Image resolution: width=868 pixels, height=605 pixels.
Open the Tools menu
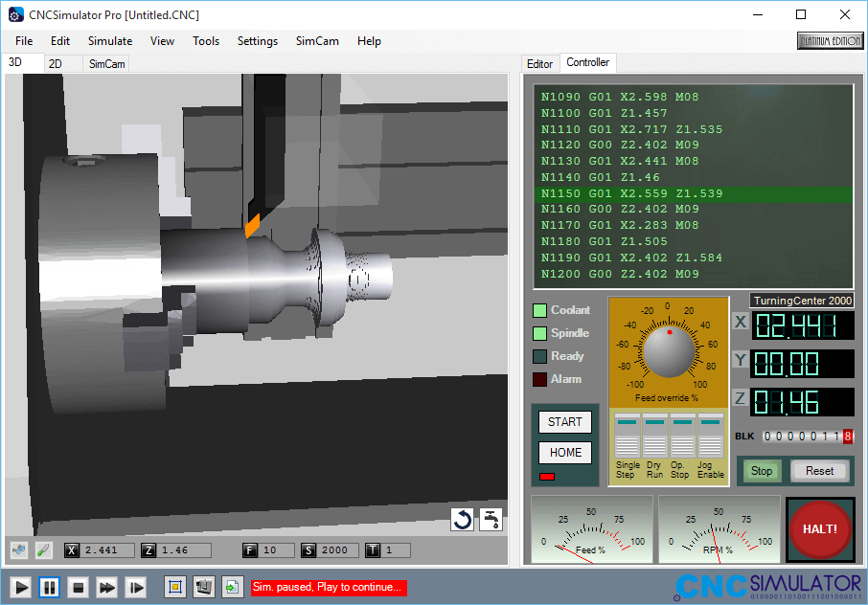click(x=206, y=41)
